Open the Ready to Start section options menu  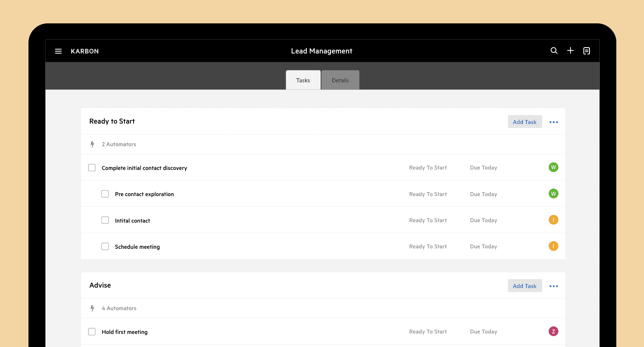[x=553, y=122]
